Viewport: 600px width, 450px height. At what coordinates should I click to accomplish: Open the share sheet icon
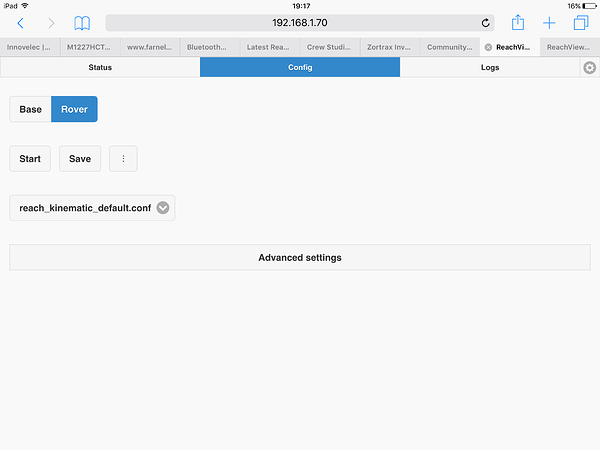[518, 22]
